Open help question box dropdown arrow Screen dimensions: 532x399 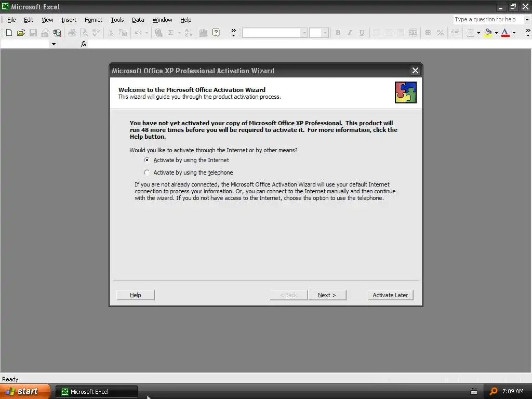click(527, 20)
